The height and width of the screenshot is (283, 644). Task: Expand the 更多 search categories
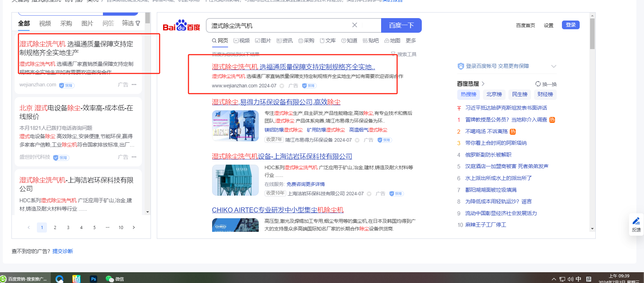coord(411,41)
